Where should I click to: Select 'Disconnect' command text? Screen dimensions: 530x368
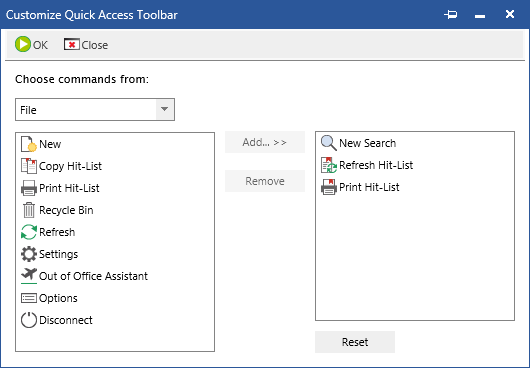tap(66, 320)
